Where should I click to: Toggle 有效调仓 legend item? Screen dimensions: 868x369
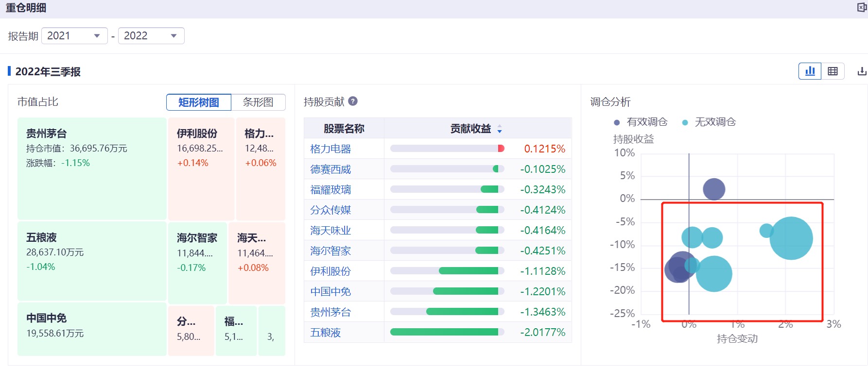(641, 122)
